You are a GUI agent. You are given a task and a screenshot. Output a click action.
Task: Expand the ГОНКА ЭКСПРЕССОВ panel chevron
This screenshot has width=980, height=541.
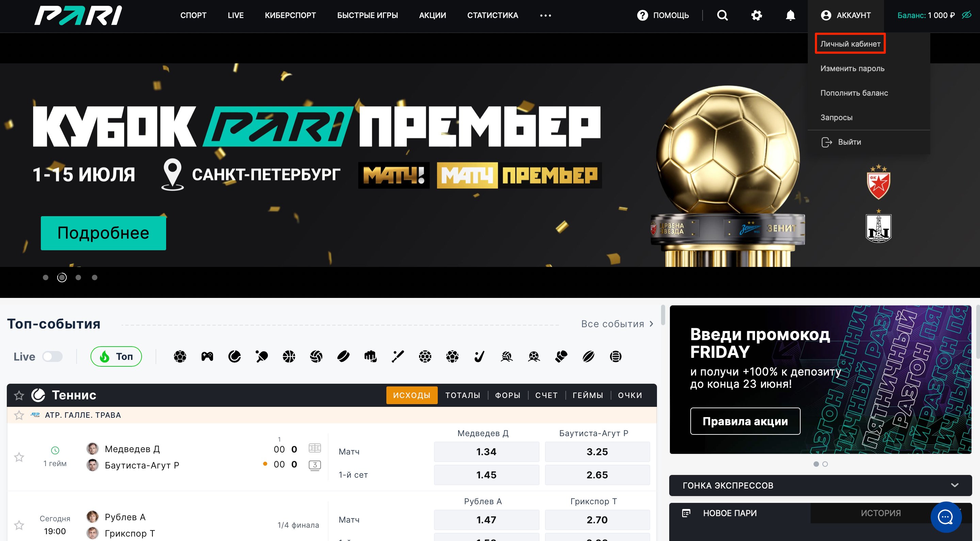coord(954,485)
